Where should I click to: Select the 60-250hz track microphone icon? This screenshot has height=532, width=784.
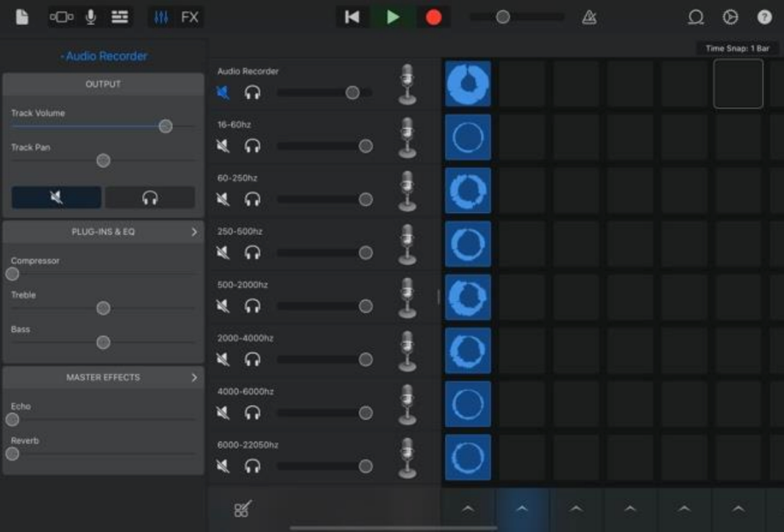click(407, 191)
